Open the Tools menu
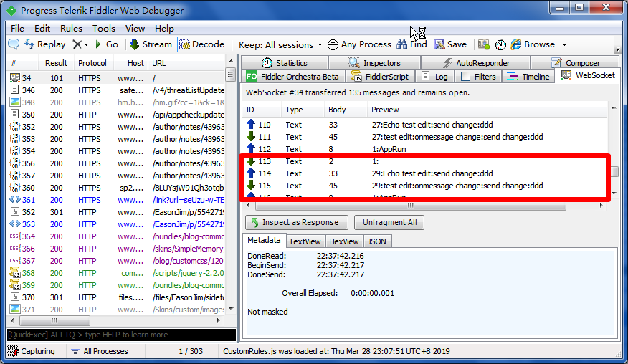The height and width of the screenshot is (364, 628). [104, 29]
